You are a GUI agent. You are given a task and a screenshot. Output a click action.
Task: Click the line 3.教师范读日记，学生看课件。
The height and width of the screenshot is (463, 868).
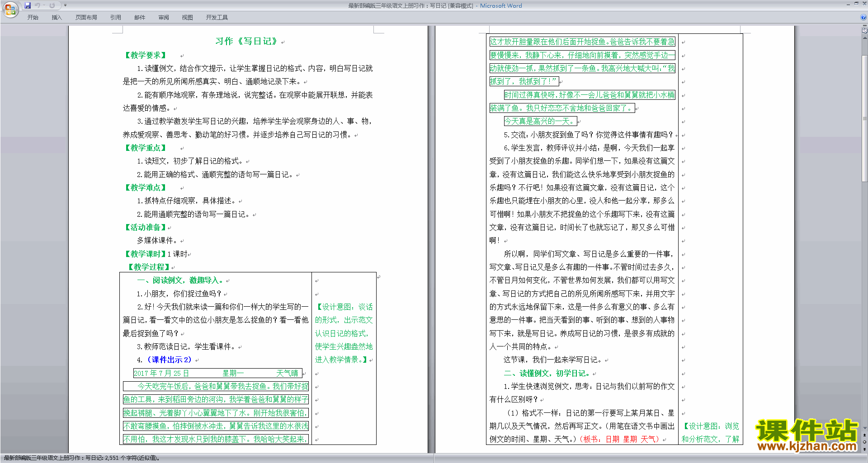[187, 347]
